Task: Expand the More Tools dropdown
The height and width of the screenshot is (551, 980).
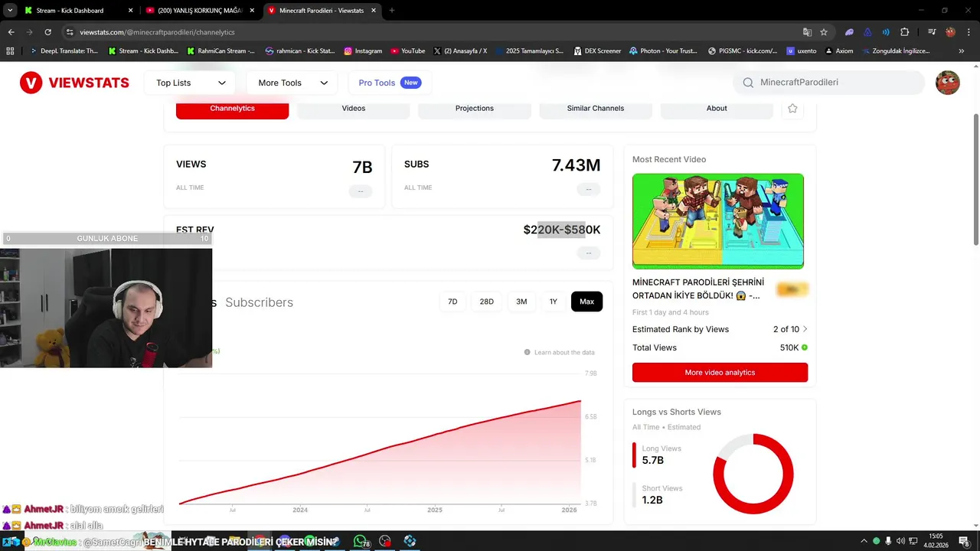Action: [292, 83]
